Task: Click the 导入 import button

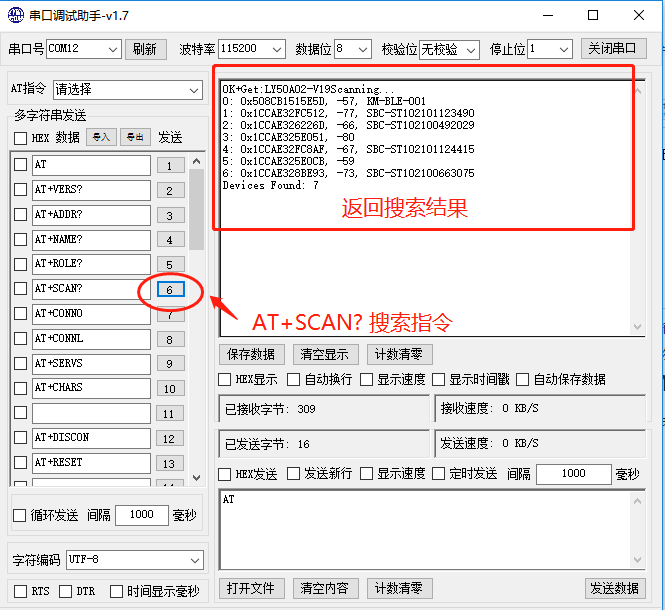Action: 101,137
